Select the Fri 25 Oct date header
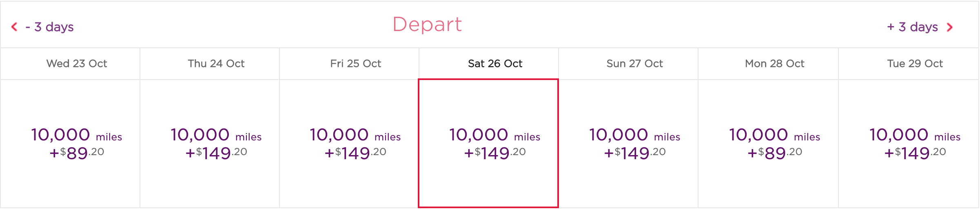Image resolution: width=980 pixels, height=209 pixels. point(356,64)
